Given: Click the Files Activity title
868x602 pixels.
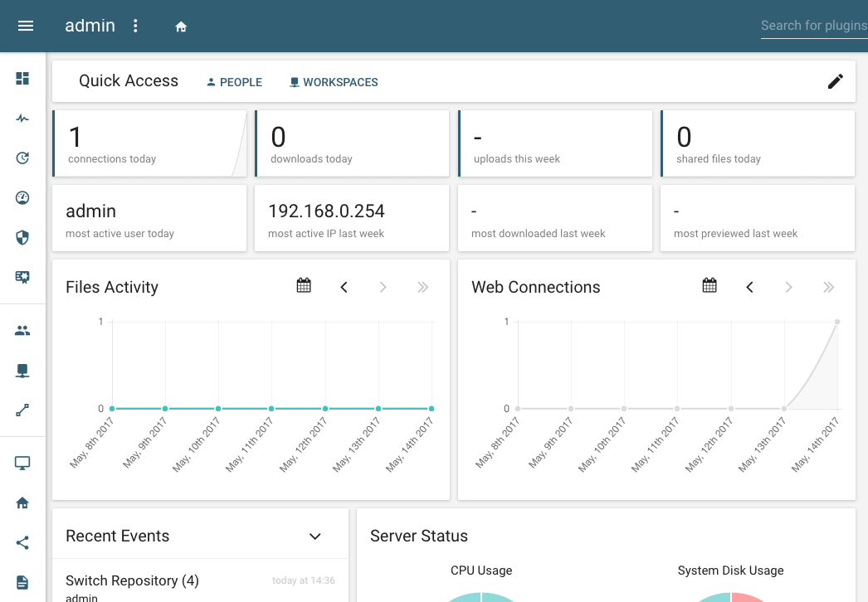Looking at the screenshot, I should [x=112, y=287].
